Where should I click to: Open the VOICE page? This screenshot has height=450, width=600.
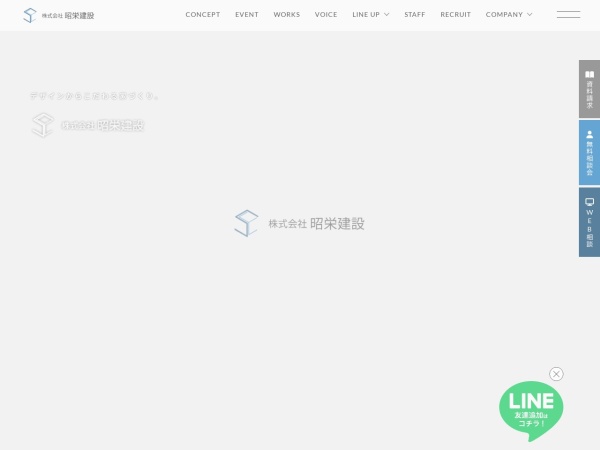326,15
